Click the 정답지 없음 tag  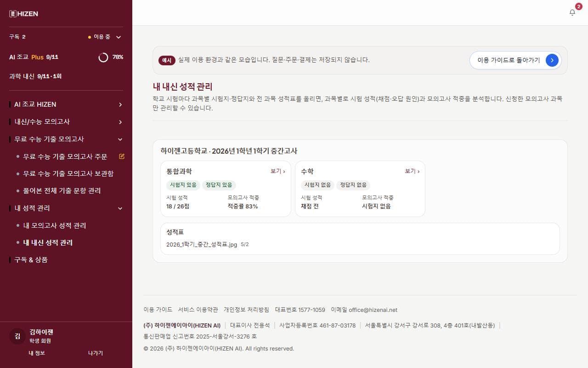353,185
